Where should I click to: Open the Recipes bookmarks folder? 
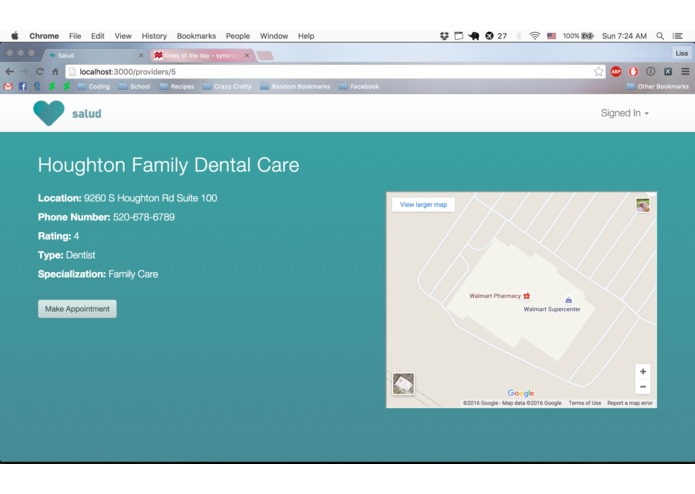pyautogui.click(x=177, y=86)
